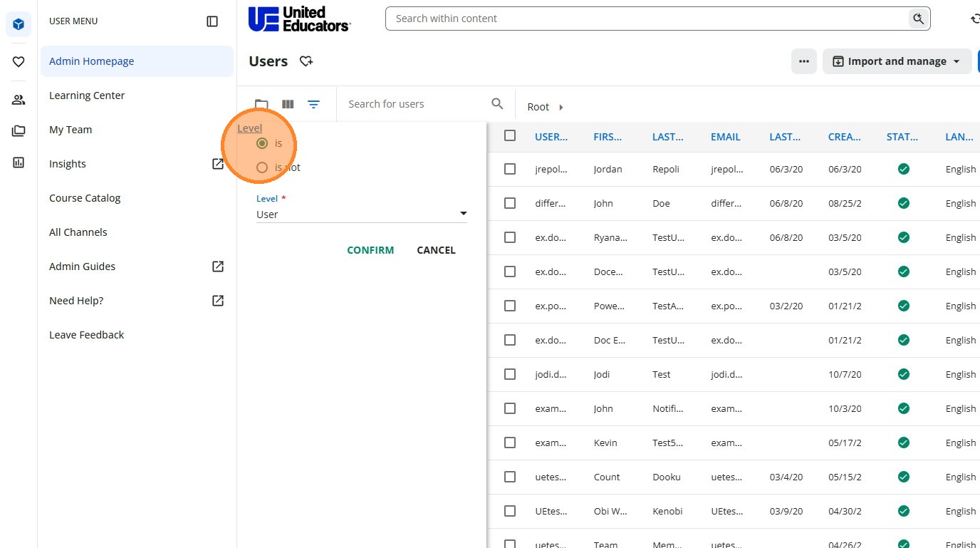The height and width of the screenshot is (548, 980).
Task: Open the heart favorites icon in the left rail
Action: coord(19,62)
